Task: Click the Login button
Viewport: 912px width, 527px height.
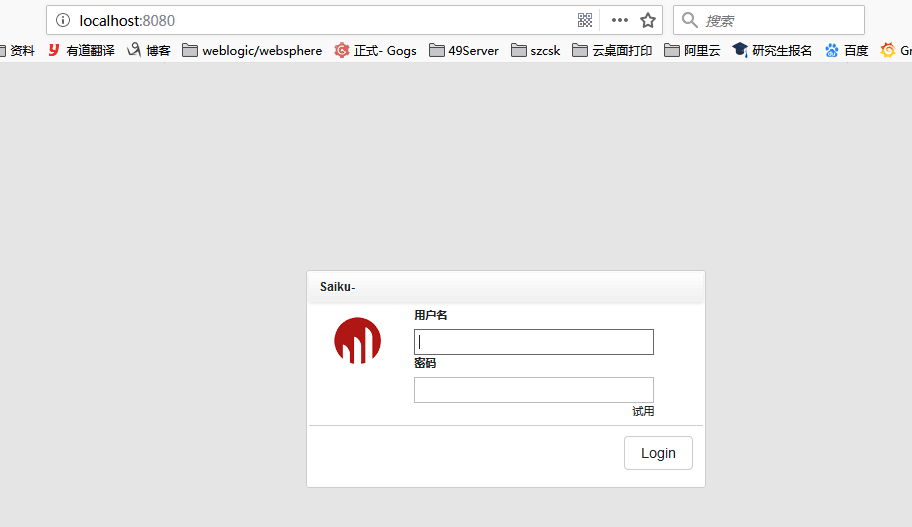Action: (x=658, y=453)
